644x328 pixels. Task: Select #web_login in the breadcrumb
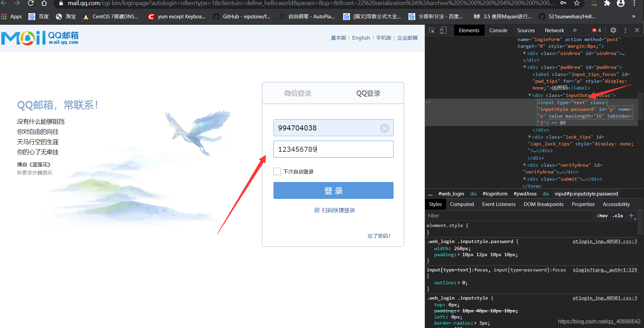coord(451,194)
